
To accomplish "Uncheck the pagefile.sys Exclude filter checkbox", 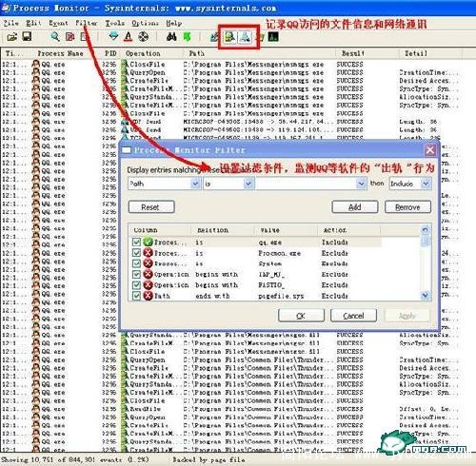I will pyautogui.click(x=136, y=296).
